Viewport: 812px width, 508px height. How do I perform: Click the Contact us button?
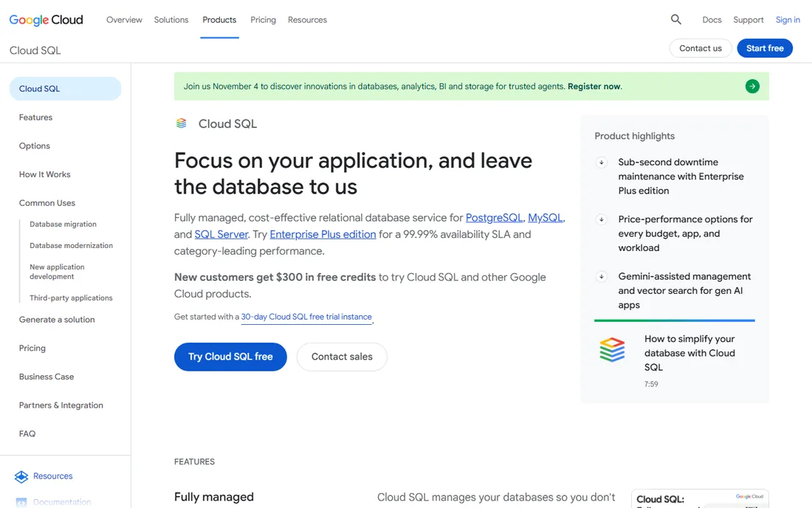tap(700, 48)
